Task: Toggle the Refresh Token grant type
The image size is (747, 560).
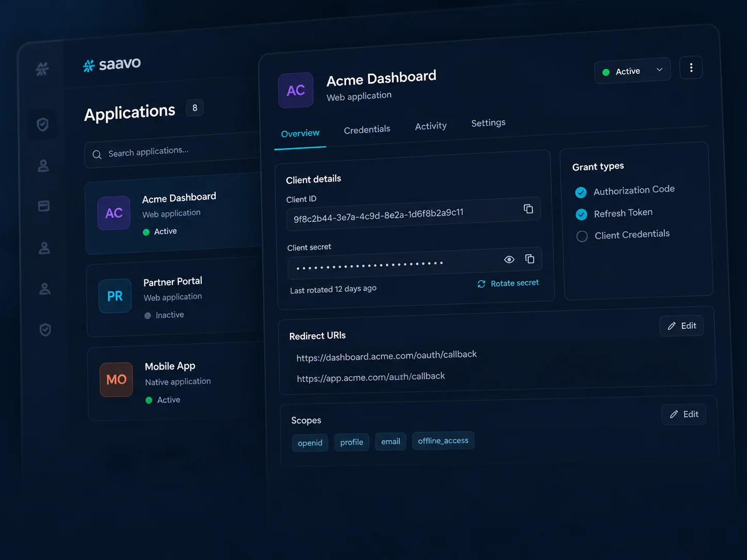Action: coord(581,214)
